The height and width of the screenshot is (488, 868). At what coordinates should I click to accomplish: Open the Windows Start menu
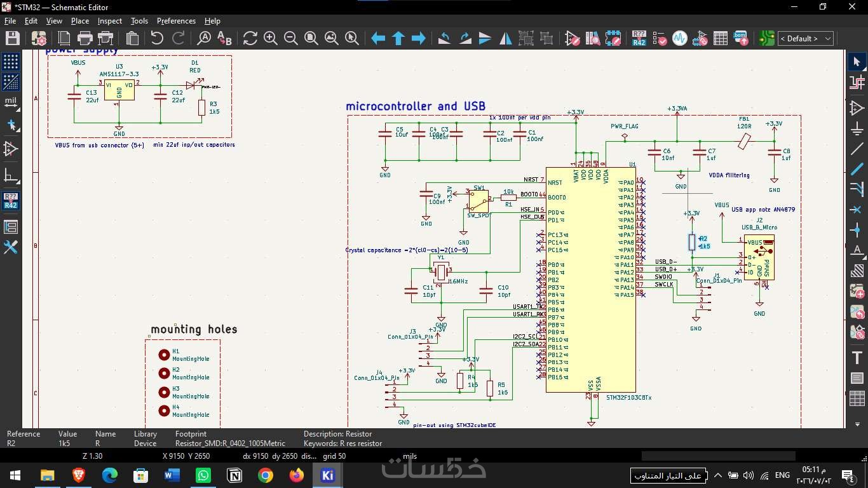tap(15, 475)
